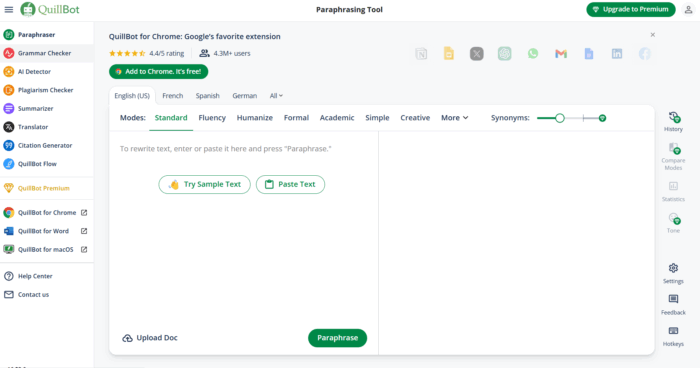The width and height of the screenshot is (700, 368).
Task: Open QuillBot for Chrome link
Action: click(47, 213)
